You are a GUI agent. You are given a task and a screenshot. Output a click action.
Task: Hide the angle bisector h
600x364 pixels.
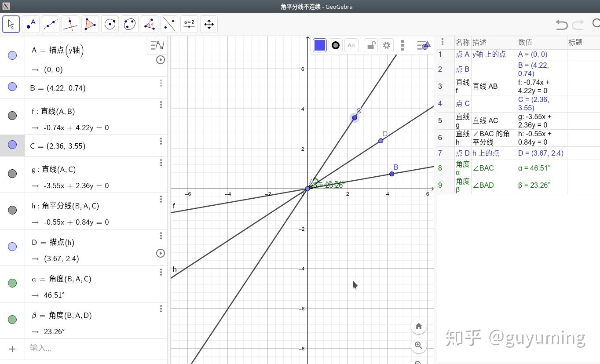click(12, 210)
